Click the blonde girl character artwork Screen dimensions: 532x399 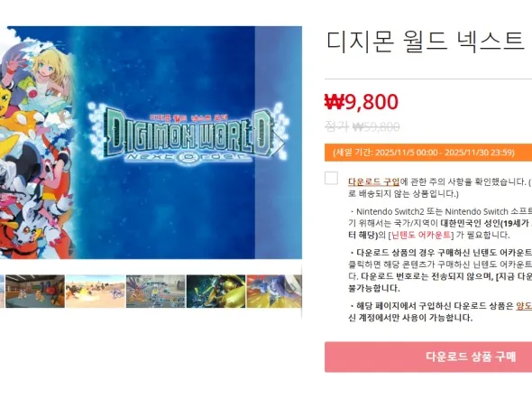50,77
